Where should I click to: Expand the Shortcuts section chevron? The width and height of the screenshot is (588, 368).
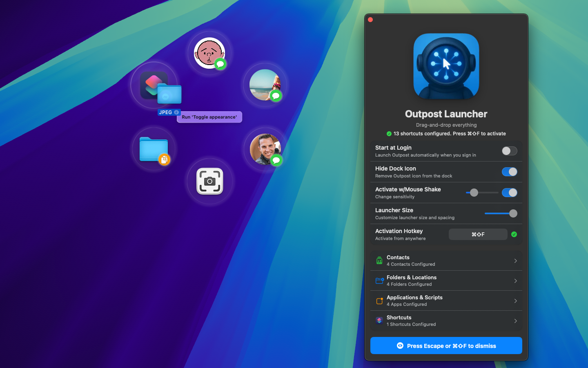516,321
